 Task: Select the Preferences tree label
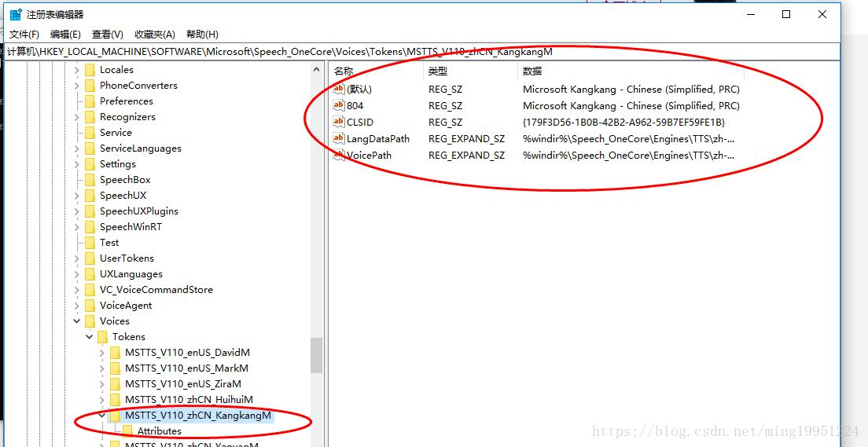click(x=127, y=101)
